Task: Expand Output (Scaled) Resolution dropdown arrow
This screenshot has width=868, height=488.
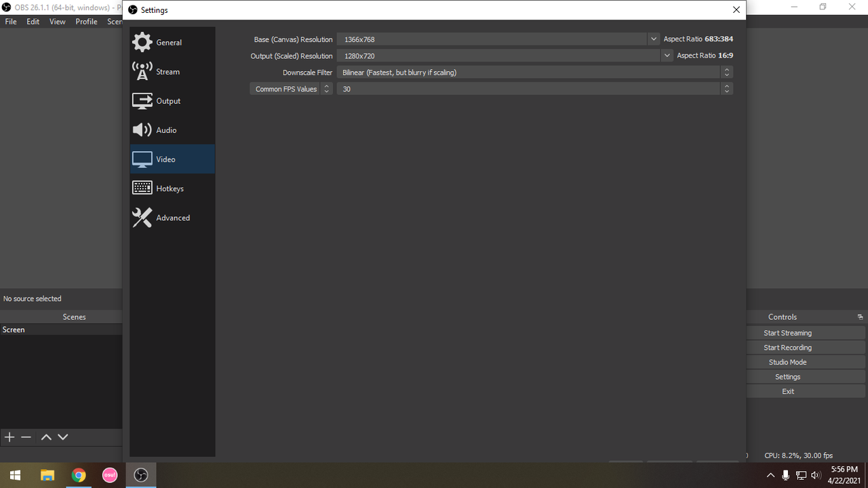Action: [667, 56]
